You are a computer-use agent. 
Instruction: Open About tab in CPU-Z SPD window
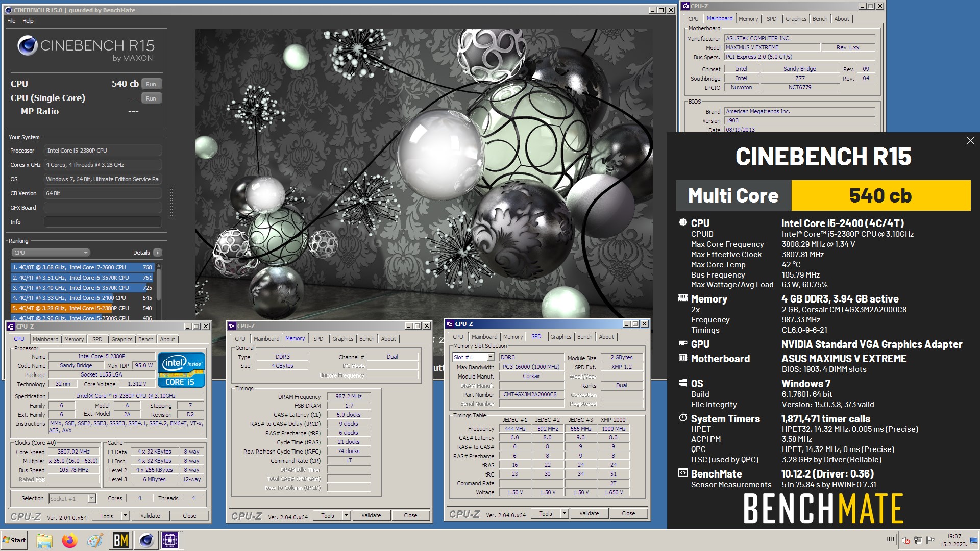pos(606,337)
